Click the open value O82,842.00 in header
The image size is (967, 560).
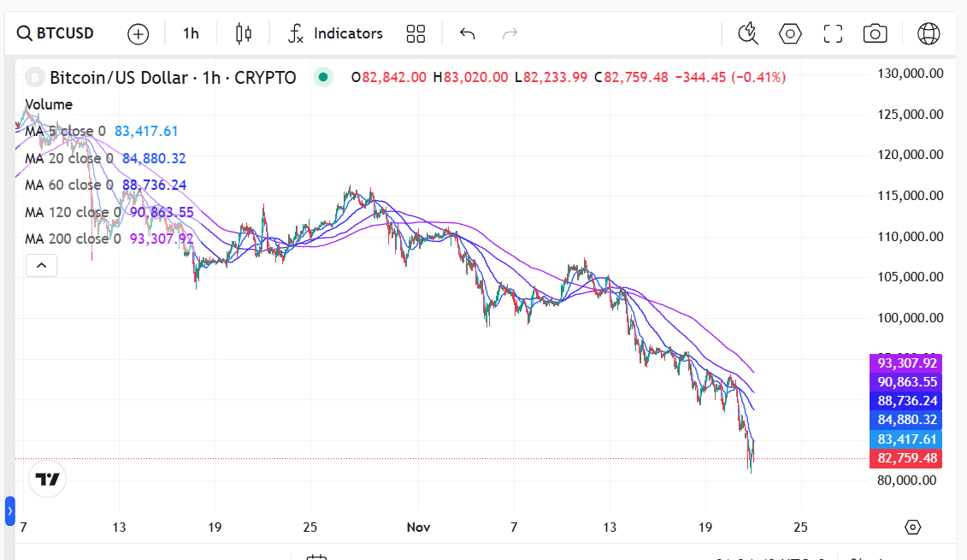coord(388,78)
